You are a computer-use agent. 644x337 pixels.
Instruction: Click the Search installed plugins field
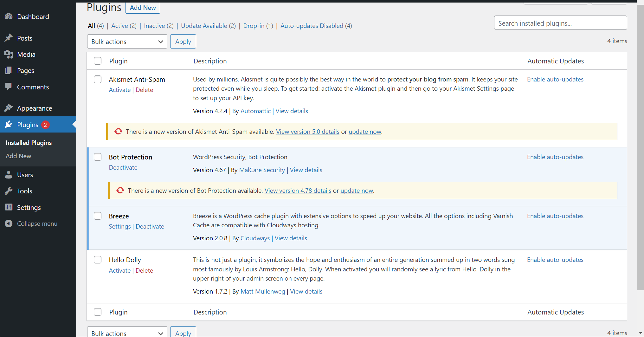tap(560, 23)
